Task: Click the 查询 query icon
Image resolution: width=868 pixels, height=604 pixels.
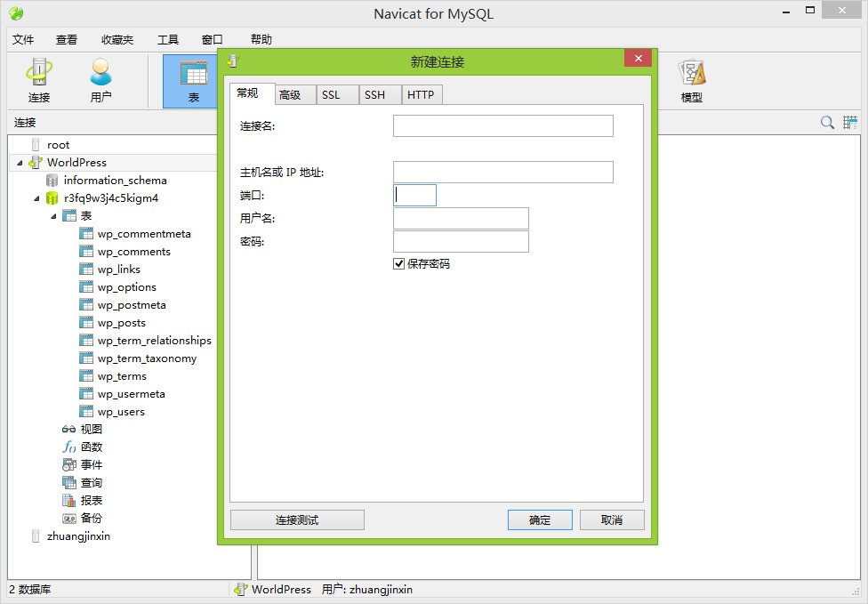Action: coord(69,482)
